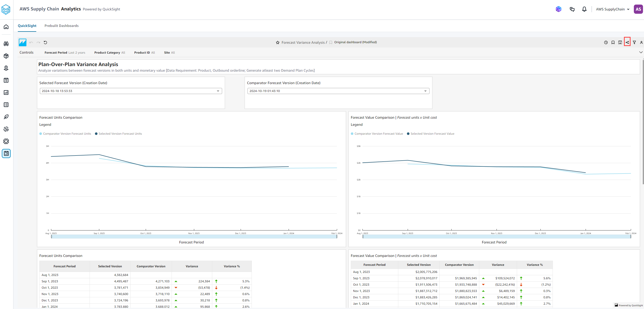
Task: Click the Filter icon in the toolbar
Action: tap(634, 42)
